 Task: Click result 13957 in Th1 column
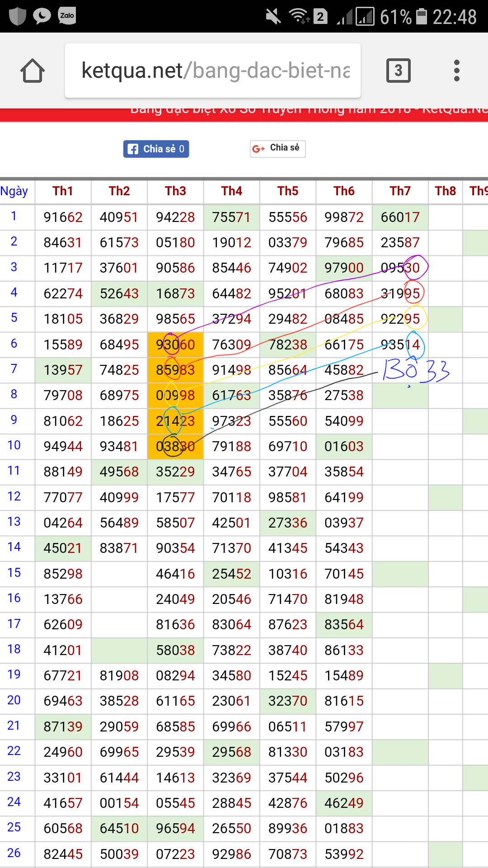click(x=63, y=370)
